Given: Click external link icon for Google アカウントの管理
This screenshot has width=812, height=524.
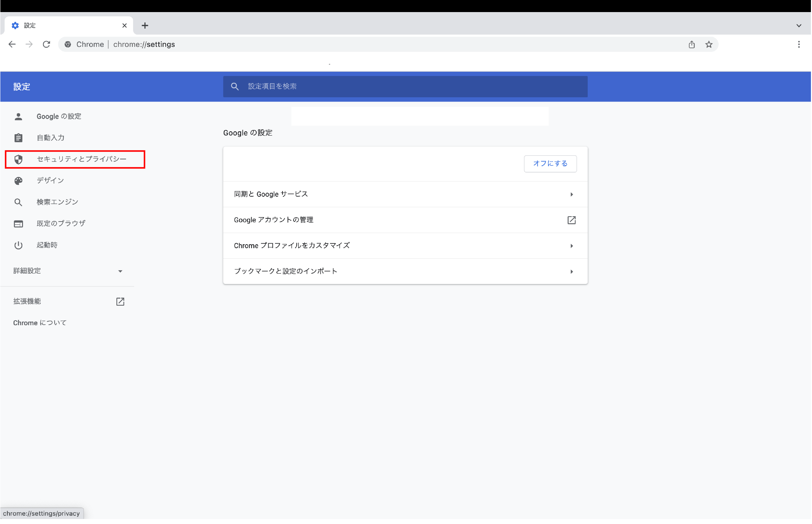Looking at the screenshot, I should 571,220.
